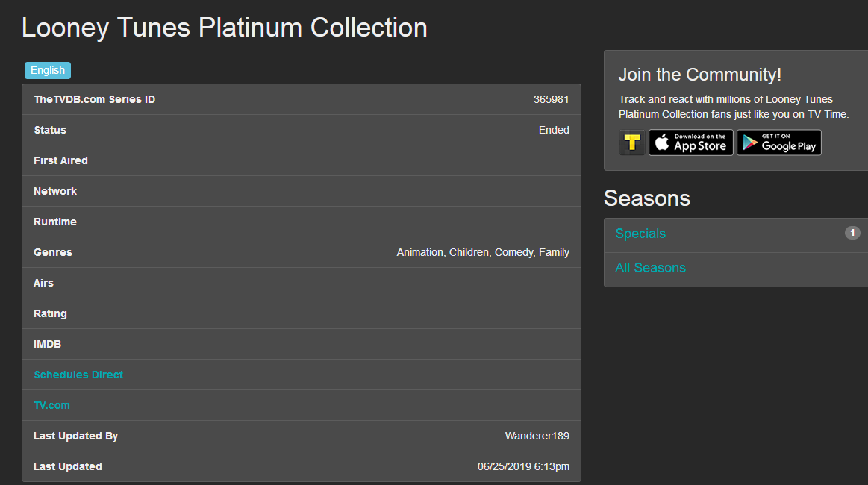Open the App Store download badge

tap(691, 143)
